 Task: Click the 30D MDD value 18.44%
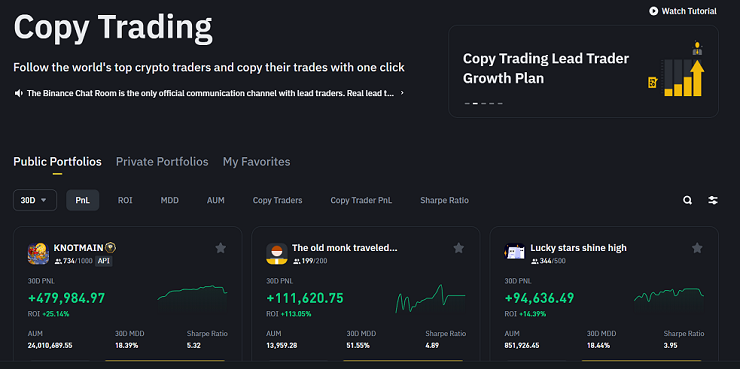(x=597, y=345)
